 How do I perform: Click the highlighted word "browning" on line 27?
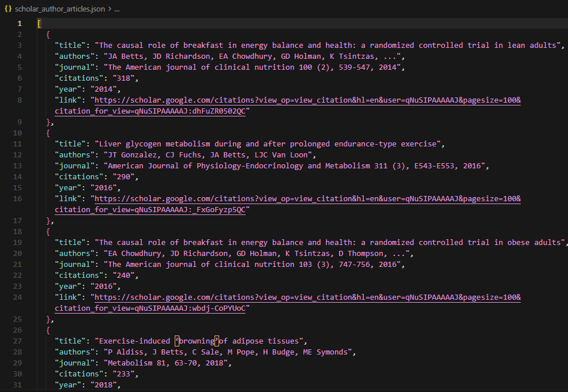tap(195, 341)
